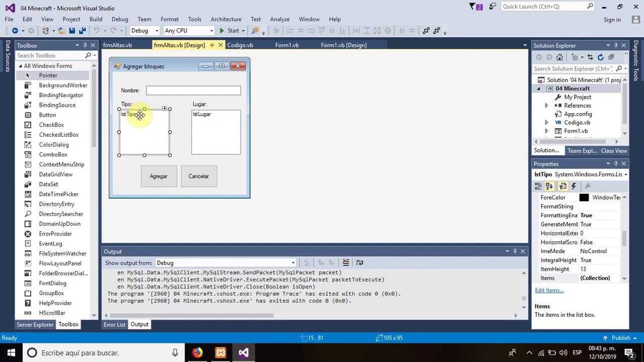Select CheckBox control in Toolbox
644x362 pixels.
click(x=53, y=125)
